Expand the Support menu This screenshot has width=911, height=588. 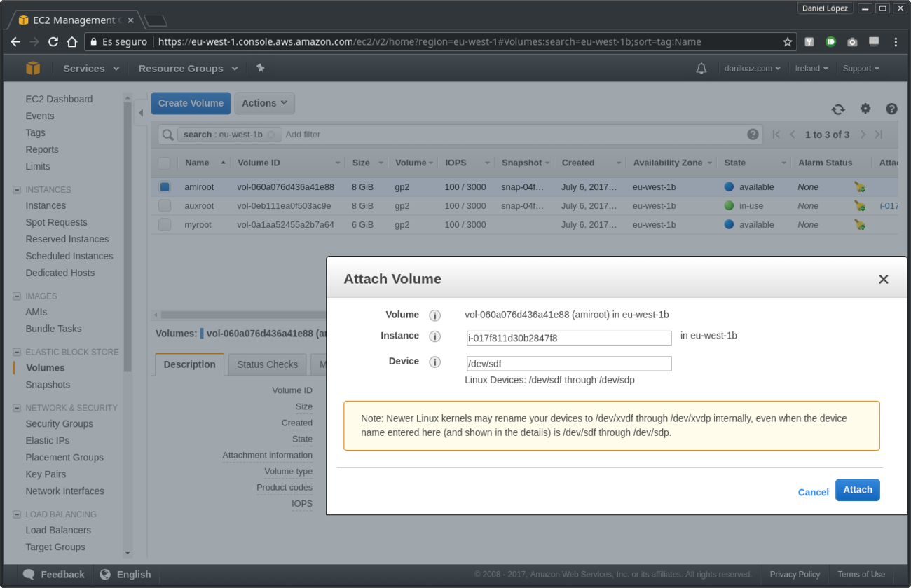click(x=861, y=68)
